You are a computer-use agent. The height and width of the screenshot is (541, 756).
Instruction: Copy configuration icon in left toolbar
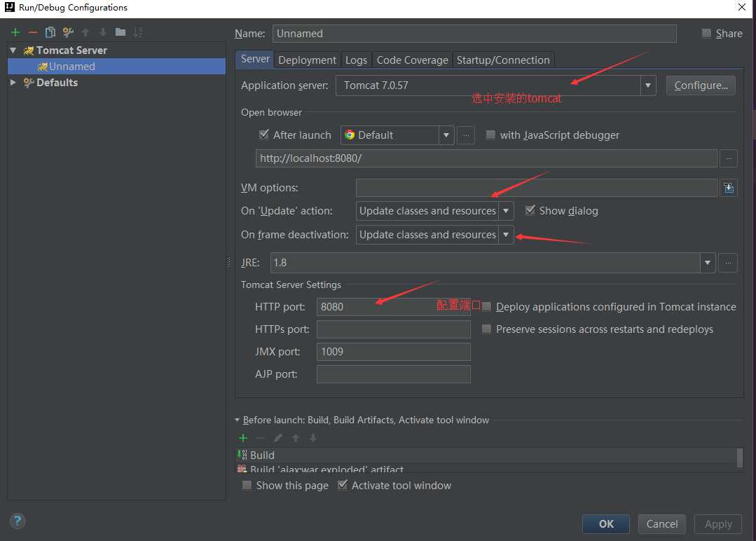[x=50, y=32]
